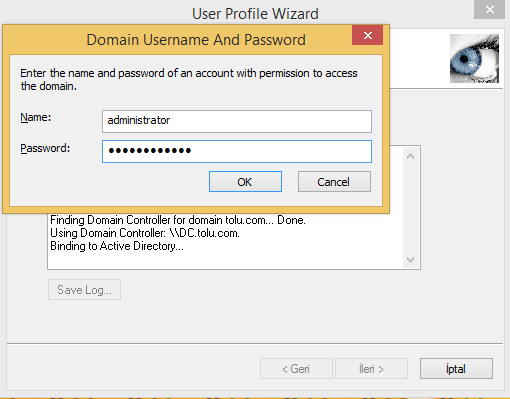Click the log scrollbar down arrow
Viewport: 510px width, 399px height.
(x=410, y=259)
